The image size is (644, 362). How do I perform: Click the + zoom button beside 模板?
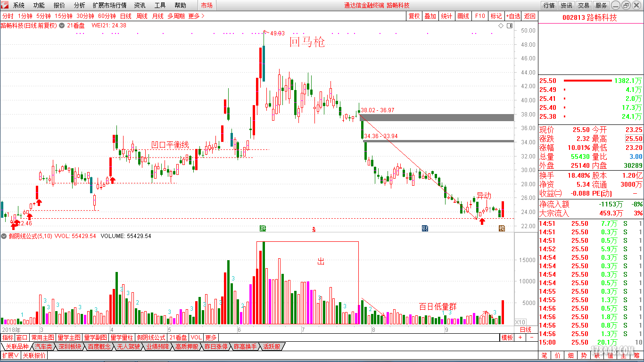pos(520,337)
